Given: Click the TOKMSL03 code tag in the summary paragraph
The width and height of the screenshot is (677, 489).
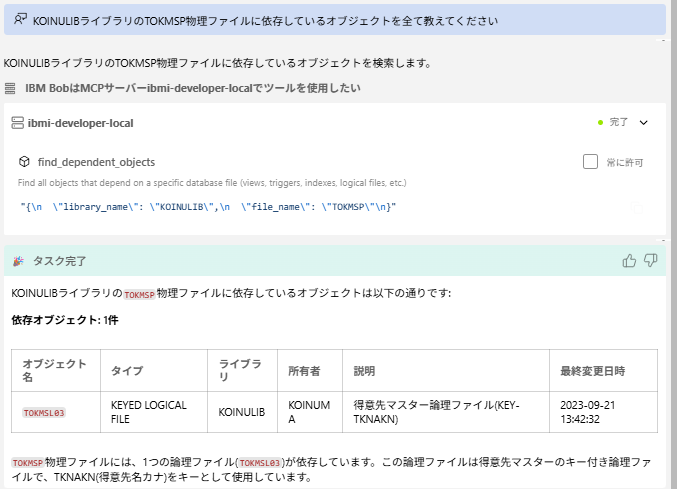Looking at the screenshot, I should click(x=259, y=463).
